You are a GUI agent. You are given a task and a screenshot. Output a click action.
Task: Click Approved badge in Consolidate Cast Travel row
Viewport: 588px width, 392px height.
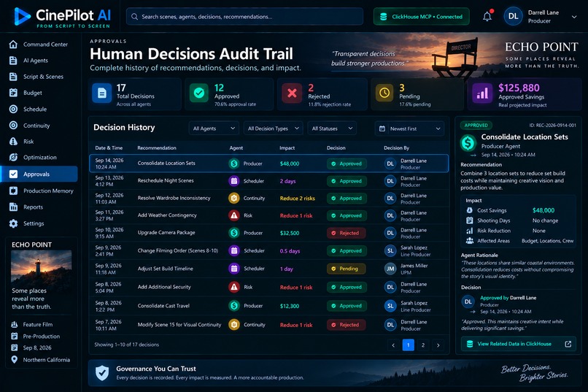click(346, 306)
